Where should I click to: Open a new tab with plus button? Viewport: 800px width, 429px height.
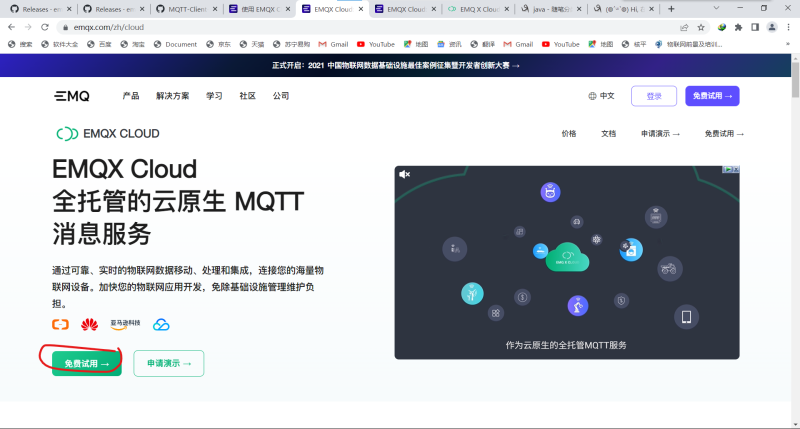[x=671, y=9]
